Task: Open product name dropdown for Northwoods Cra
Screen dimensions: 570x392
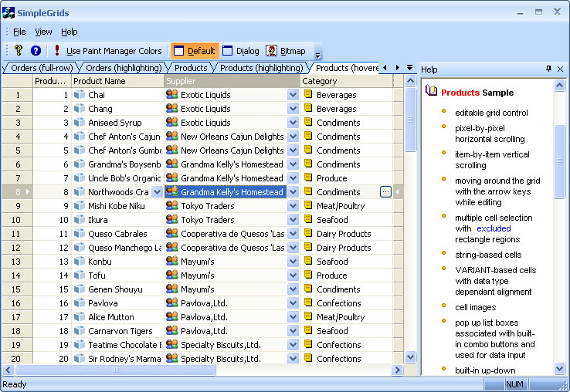Action: pyautogui.click(x=157, y=192)
